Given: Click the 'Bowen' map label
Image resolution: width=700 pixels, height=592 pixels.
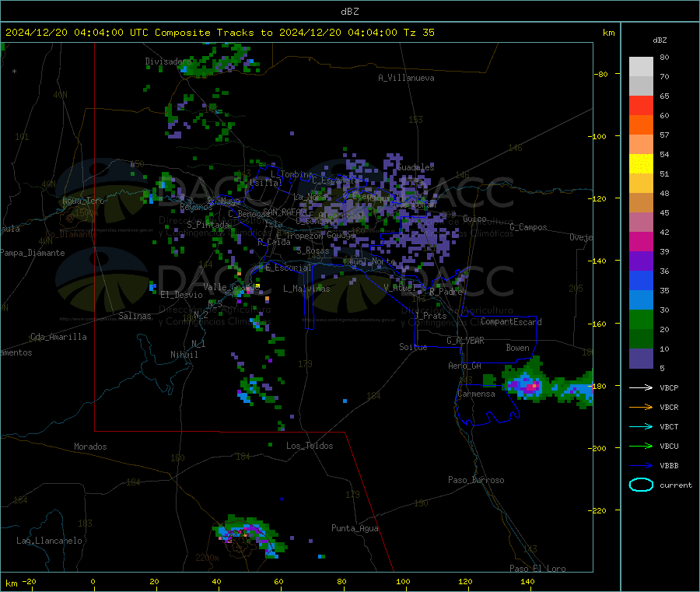Looking at the screenshot, I should pyautogui.click(x=518, y=348).
